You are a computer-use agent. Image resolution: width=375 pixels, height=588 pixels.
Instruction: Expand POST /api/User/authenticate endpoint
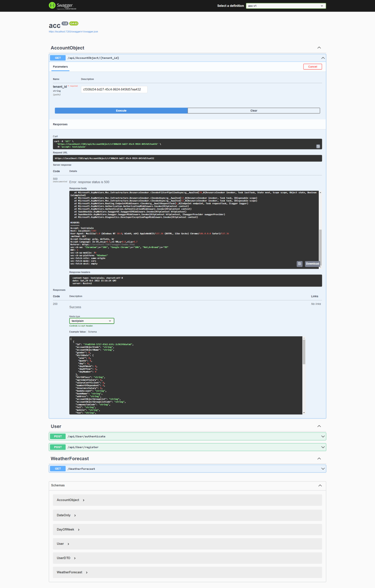(x=187, y=436)
